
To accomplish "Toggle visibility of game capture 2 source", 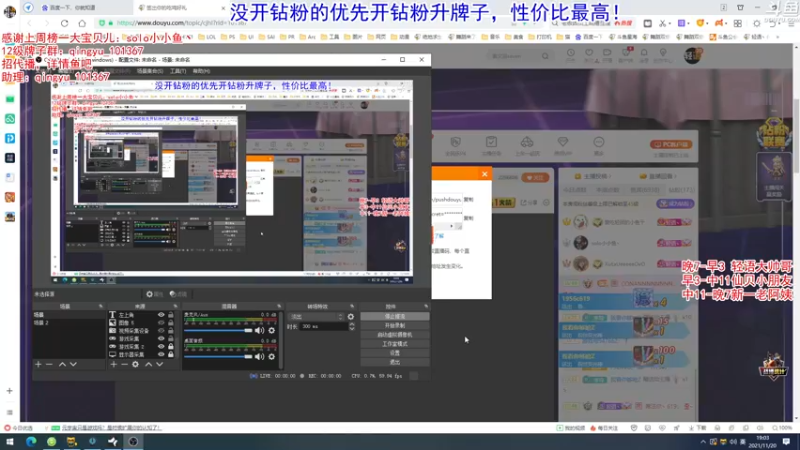I will (161, 346).
